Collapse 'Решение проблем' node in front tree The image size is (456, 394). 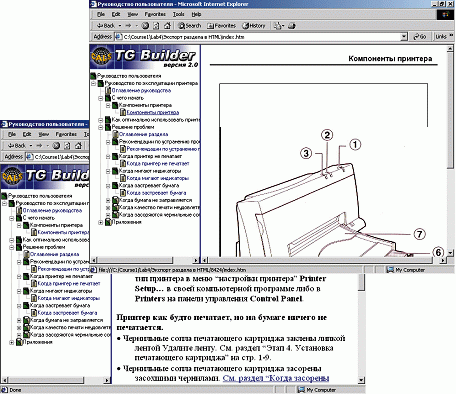(x=101, y=127)
